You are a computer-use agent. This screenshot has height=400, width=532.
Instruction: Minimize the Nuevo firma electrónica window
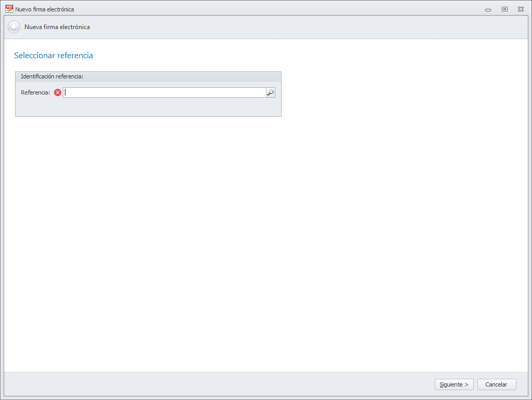pyautogui.click(x=488, y=9)
